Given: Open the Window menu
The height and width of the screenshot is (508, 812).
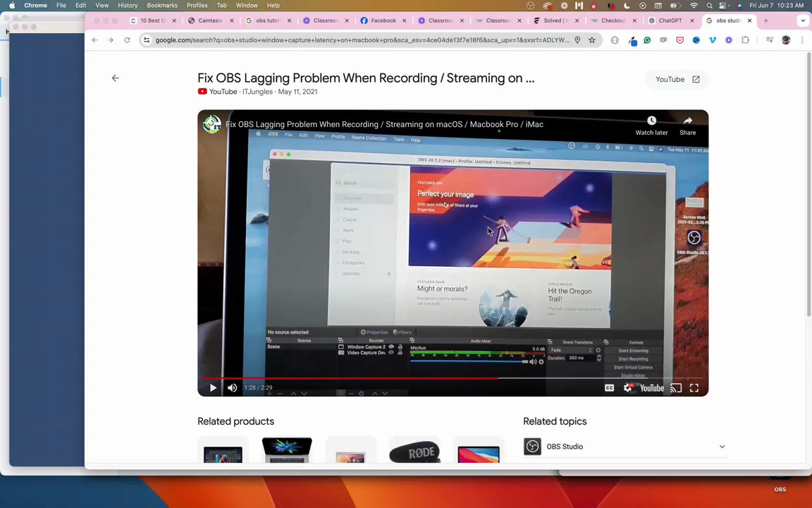Looking at the screenshot, I should (x=247, y=5).
